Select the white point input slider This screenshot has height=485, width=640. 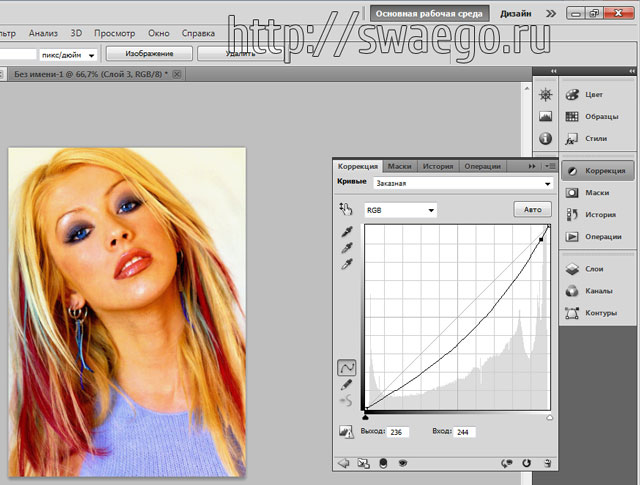point(549,417)
